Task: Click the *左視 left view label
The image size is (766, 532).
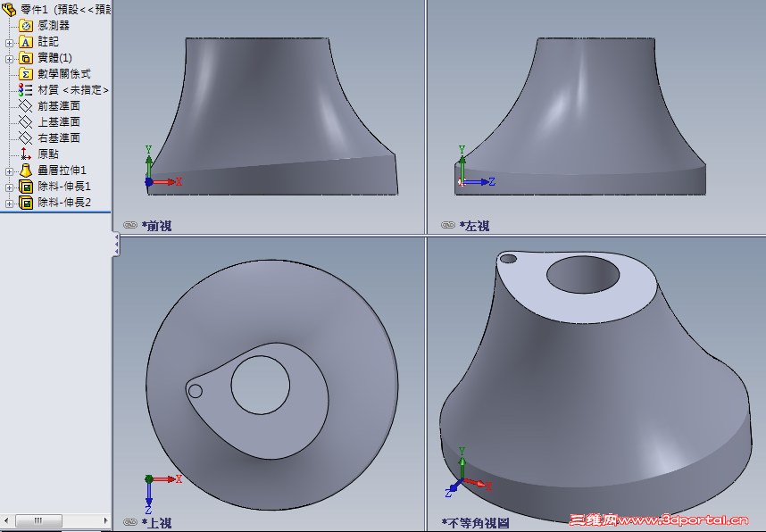Action: [x=474, y=226]
